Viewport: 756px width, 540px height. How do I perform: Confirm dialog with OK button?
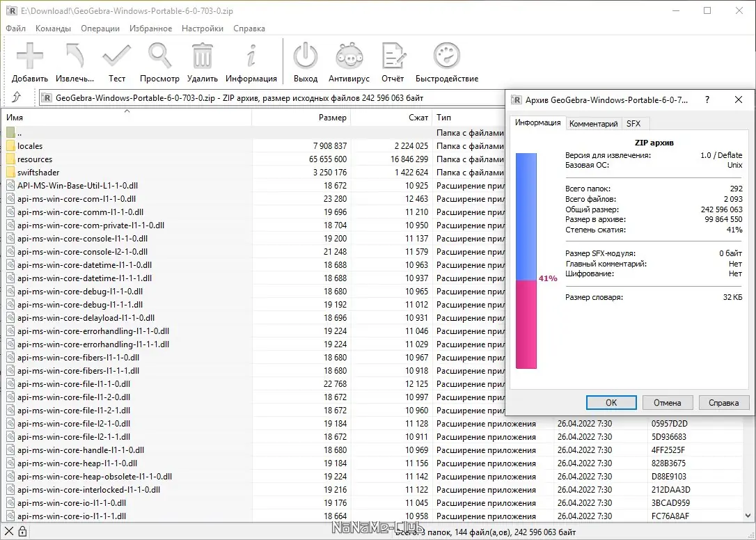point(611,403)
